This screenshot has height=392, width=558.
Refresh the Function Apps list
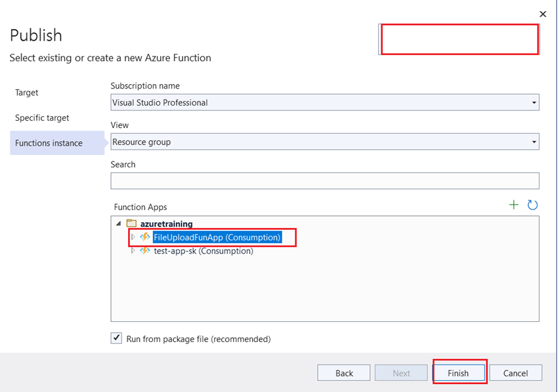531,204
